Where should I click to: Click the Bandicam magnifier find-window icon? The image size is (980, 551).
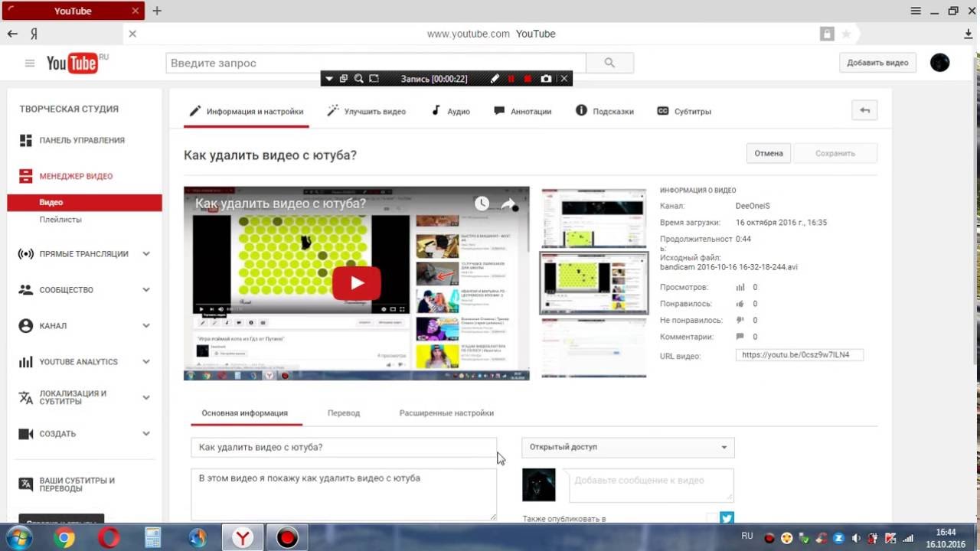click(358, 79)
